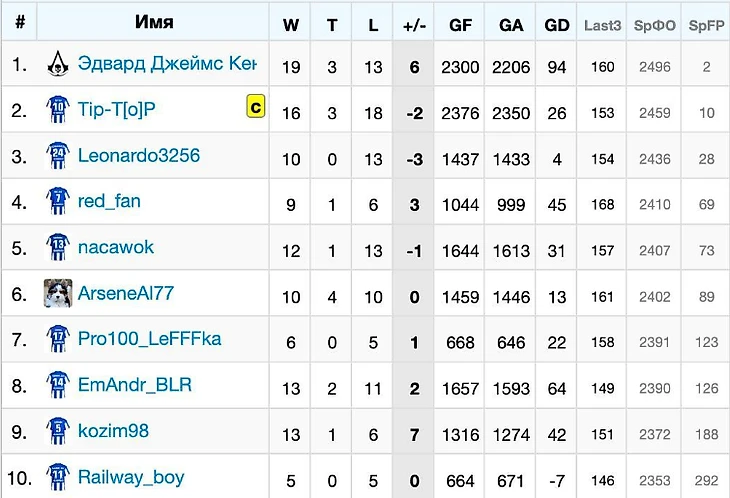Click the number 10 jersey icon beside Tip-T[o]P

tap(58, 109)
